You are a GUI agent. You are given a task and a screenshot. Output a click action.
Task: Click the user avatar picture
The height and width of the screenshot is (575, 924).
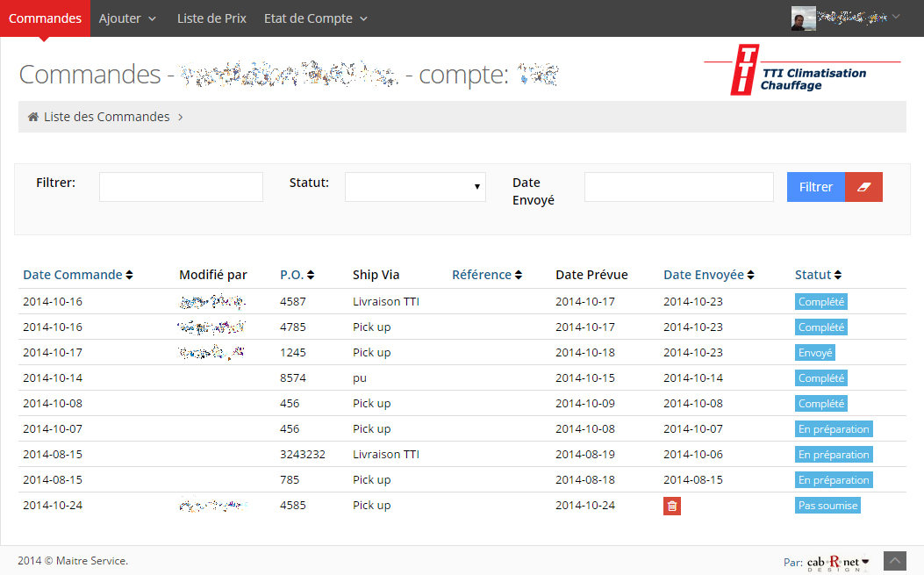click(x=803, y=18)
